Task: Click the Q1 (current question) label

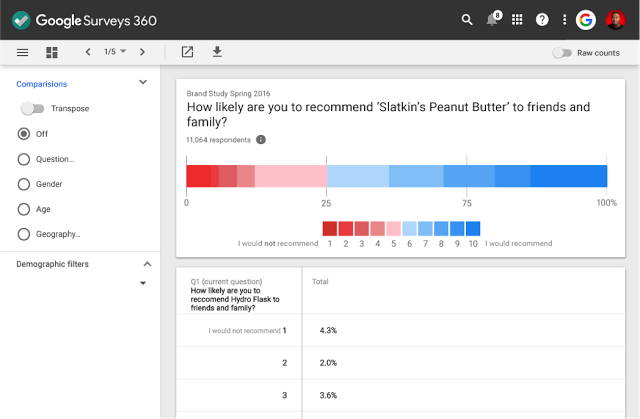Action: [x=226, y=282]
